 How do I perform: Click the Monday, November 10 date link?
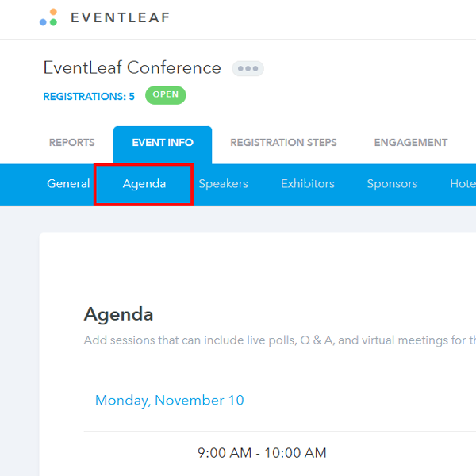coord(170,400)
